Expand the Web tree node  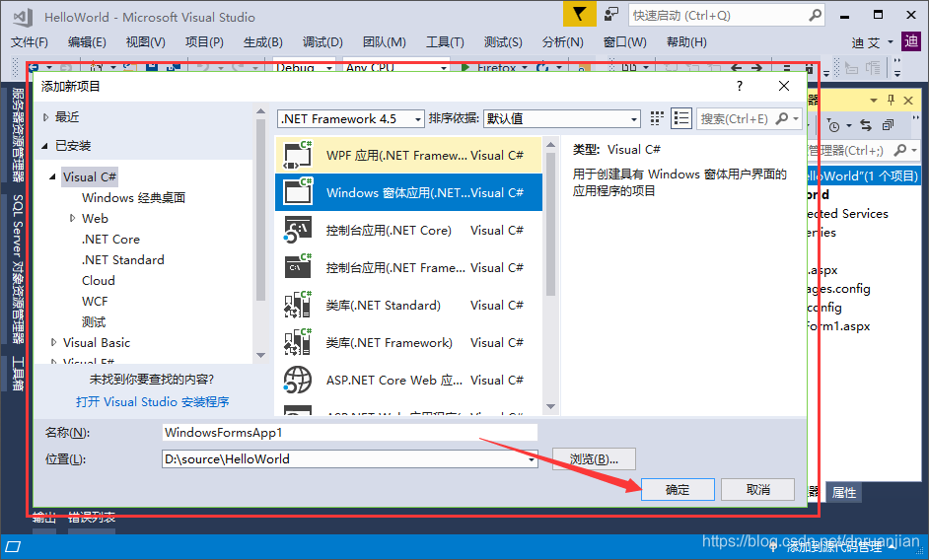72,218
